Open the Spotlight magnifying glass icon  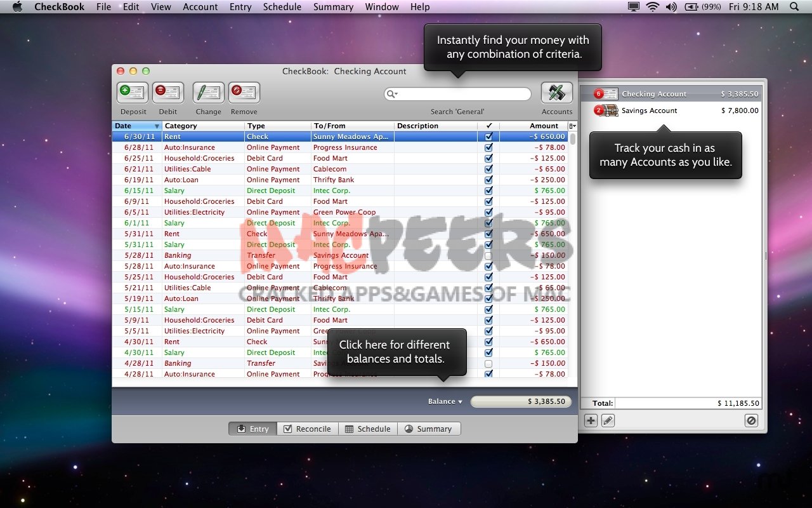pos(794,7)
